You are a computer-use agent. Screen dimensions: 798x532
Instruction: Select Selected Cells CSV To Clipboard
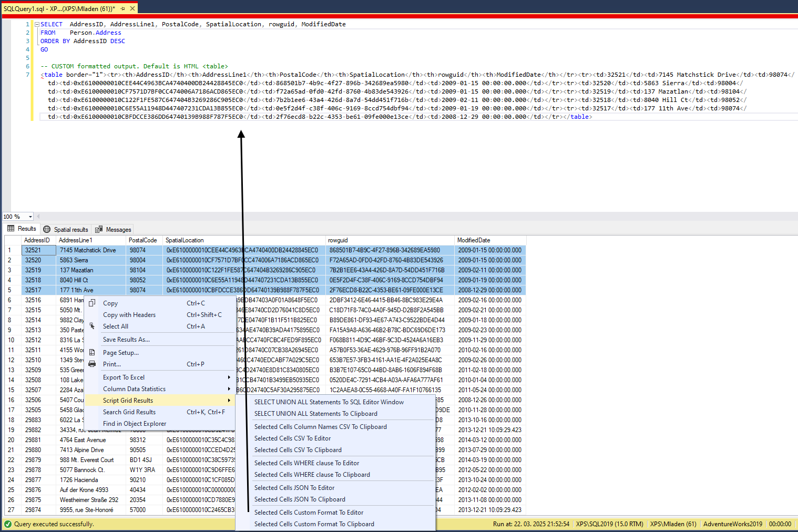pyautogui.click(x=335, y=450)
